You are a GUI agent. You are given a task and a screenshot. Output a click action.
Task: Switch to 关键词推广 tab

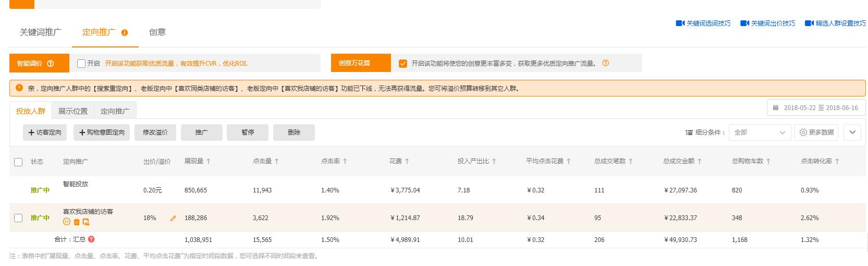coord(41,32)
